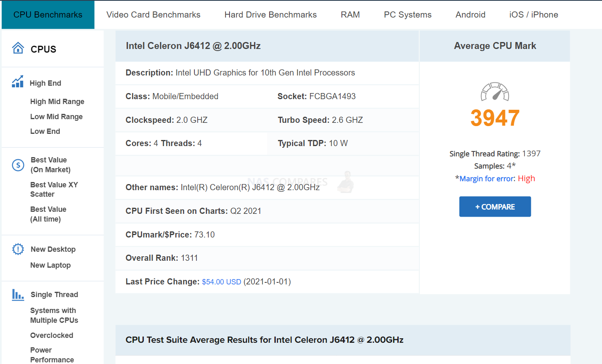Image resolution: width=602 pixels, height=364 pixels.
Task: Open Power Performance page
Action: point(52,355)
